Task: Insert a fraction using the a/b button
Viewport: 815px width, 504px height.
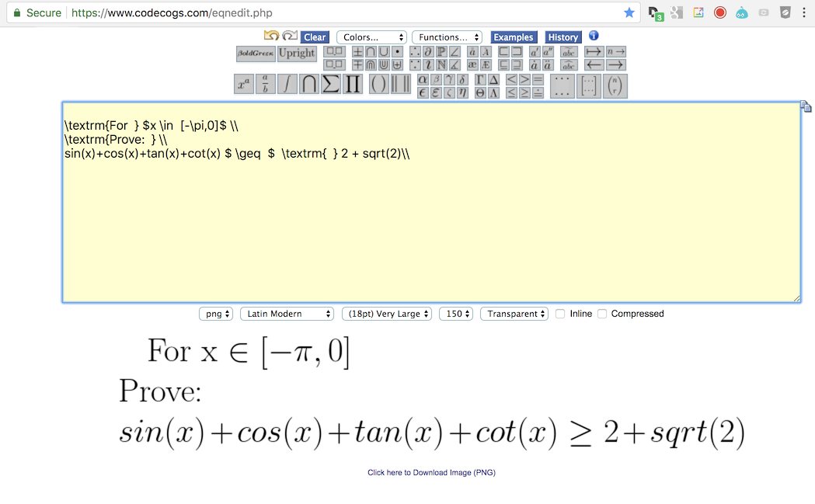Action: (265, 84)
